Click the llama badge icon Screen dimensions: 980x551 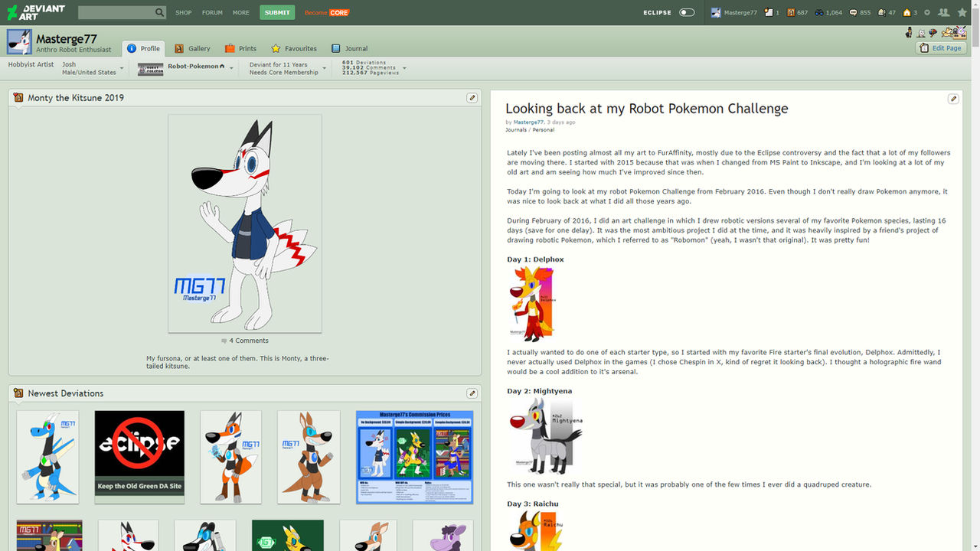(x=947, y=33)
